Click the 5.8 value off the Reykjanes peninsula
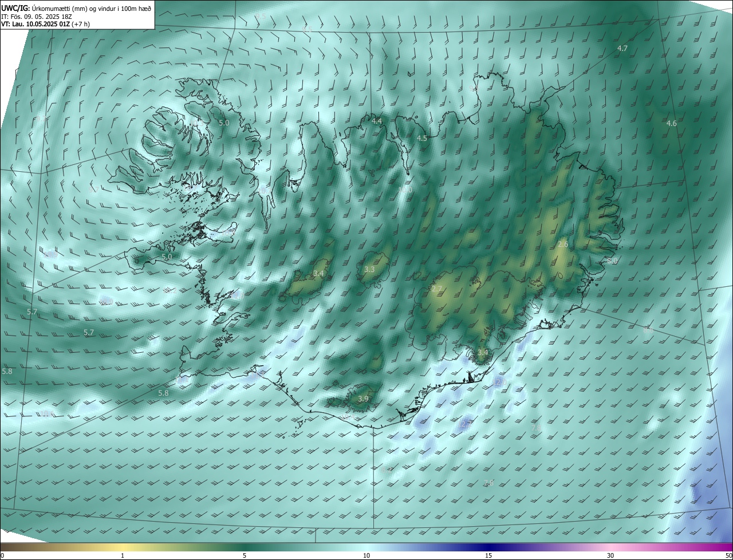Image resolution: width=733 pixels, height=560 pixels. pyautogui.click(x=163, y=393)
